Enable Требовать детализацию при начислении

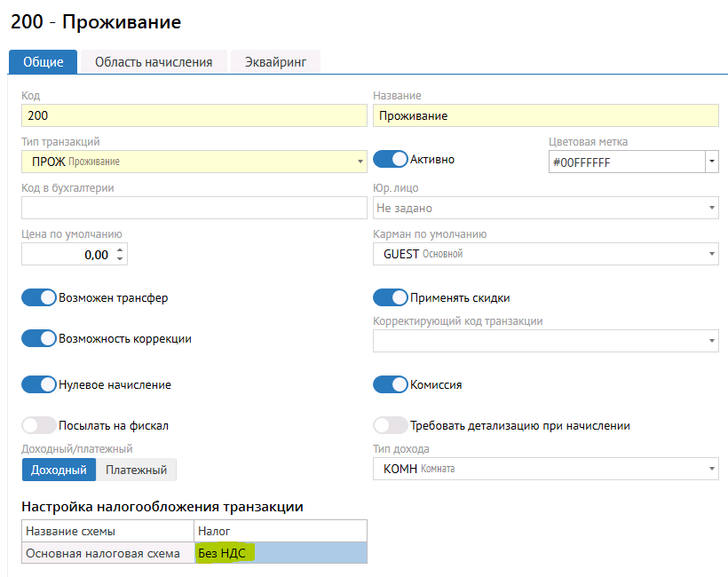[x=390, y=425]
